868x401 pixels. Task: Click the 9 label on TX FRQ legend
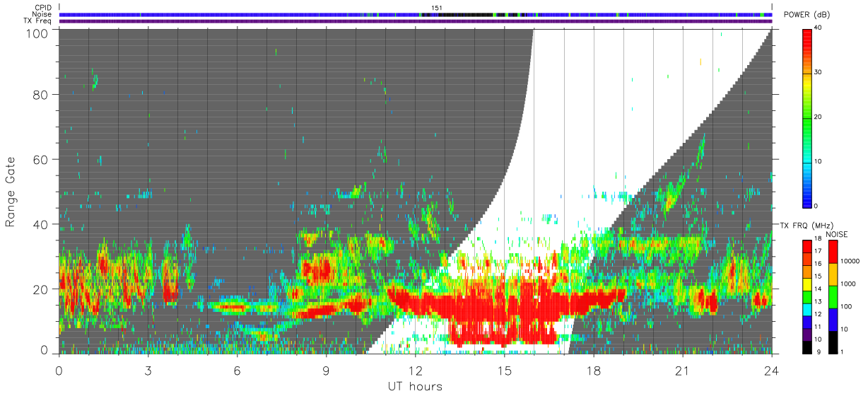click(x=817, y=351)
